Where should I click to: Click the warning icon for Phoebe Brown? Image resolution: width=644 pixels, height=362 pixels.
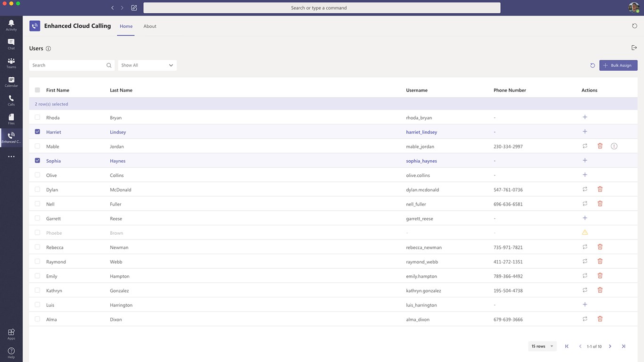point(585,232)
